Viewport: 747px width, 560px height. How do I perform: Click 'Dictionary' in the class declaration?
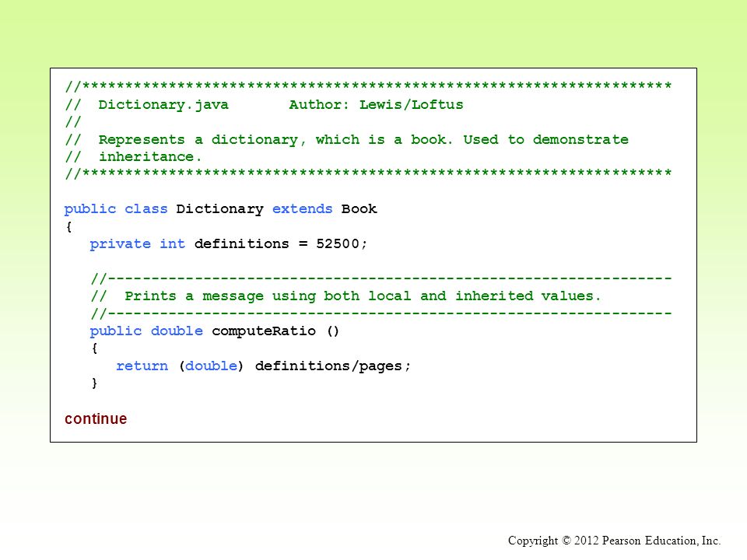click(219, 209)
